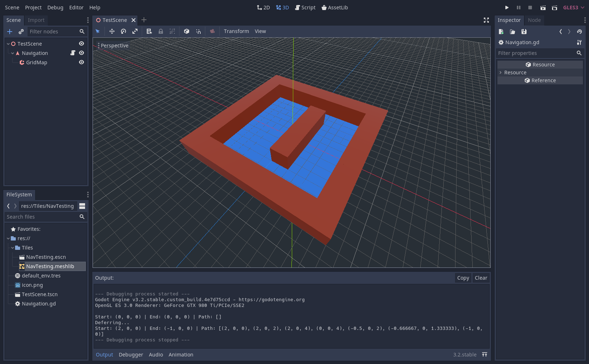589x364 pixels.
Task: Select the Scale Mode tool
Action: pyautogui.click(x=135, y=31)
